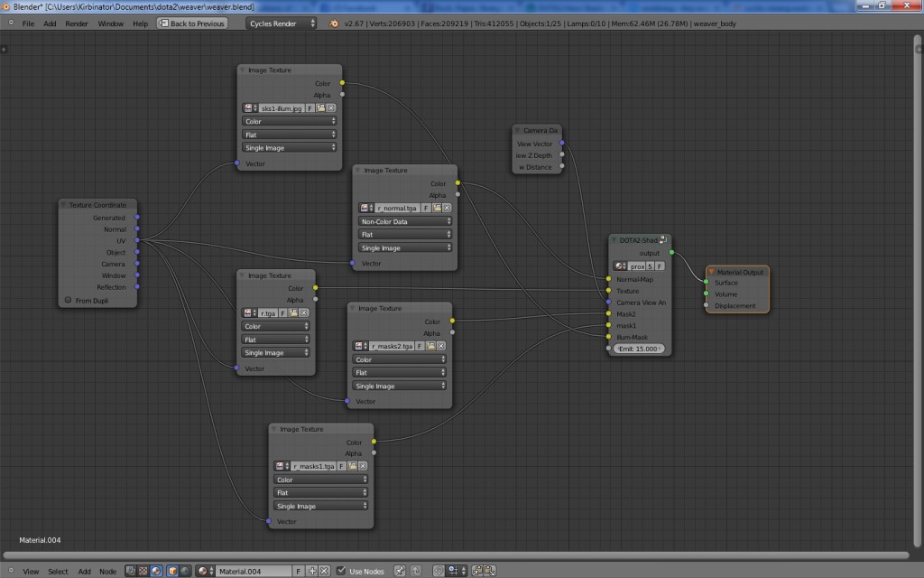Adjust the Emit 15.000 value slider

[x=638, y=347]
